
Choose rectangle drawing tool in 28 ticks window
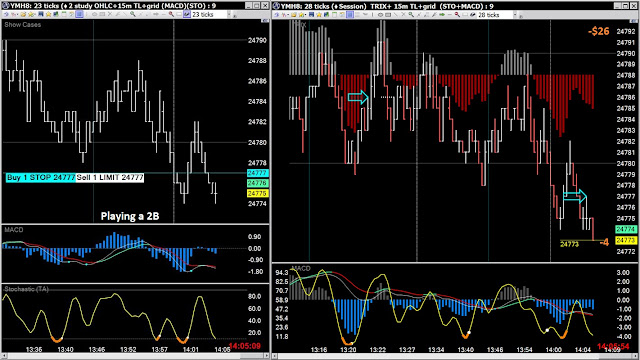[388, 14]
